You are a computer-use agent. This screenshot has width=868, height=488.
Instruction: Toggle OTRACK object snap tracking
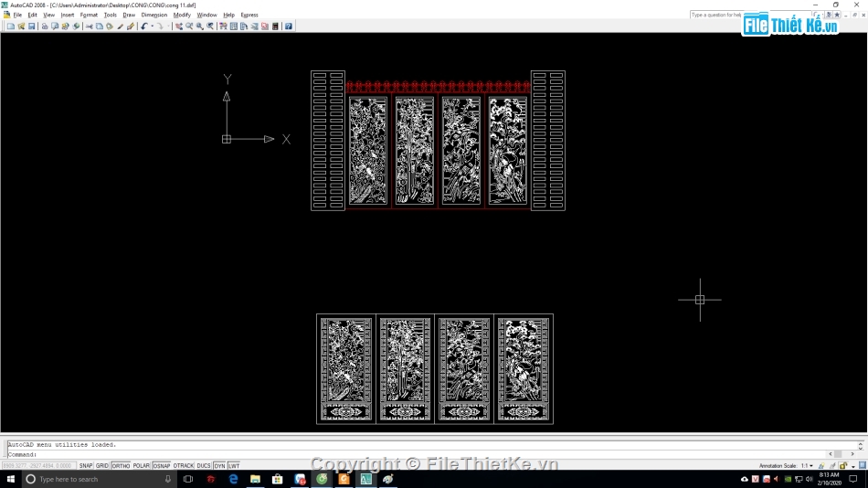point(184,466)
